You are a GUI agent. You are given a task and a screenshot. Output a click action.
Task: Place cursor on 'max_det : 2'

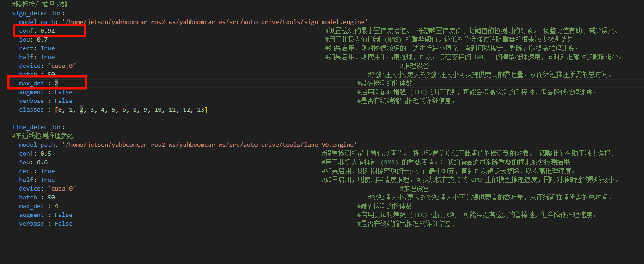point(39,83)
